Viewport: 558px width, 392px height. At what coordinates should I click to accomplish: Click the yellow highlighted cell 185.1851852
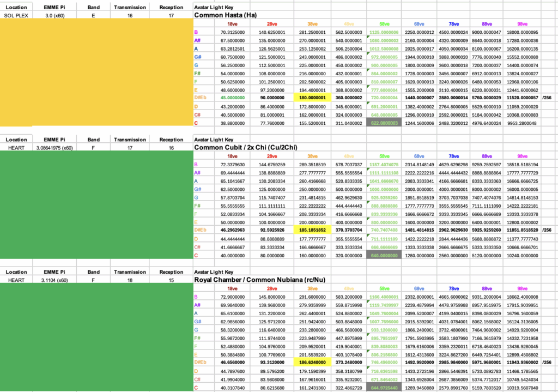click(x=317, y=231)
